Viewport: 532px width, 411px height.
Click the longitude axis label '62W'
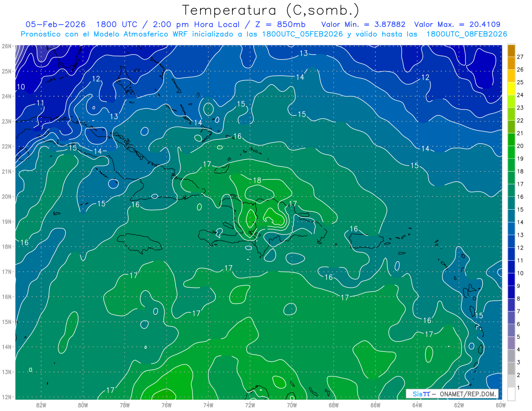[x=459, y=405]
